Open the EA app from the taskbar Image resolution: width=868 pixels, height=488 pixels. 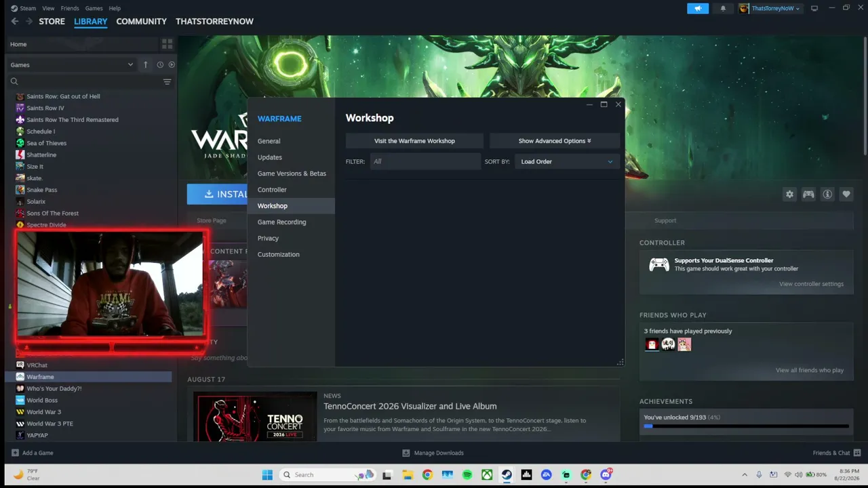pyautogui.click(x=547, y=474)
